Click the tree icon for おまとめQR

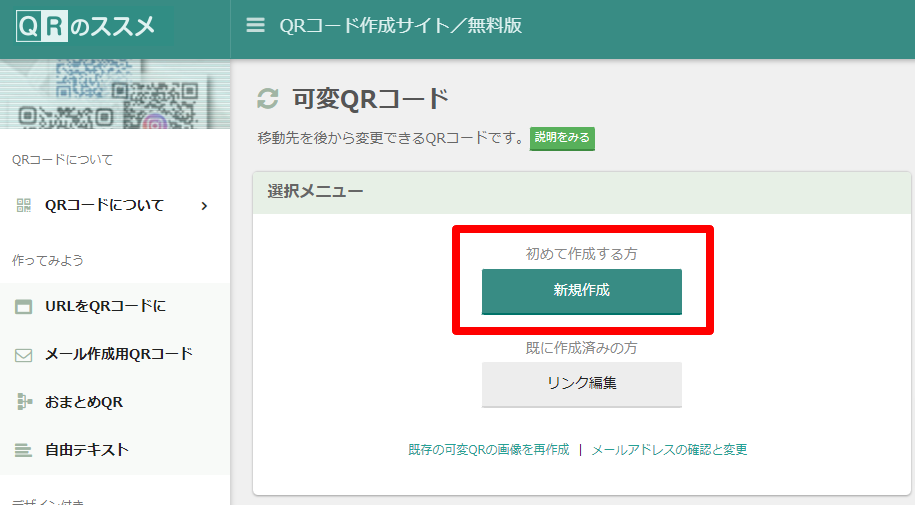tap(24, 402)
